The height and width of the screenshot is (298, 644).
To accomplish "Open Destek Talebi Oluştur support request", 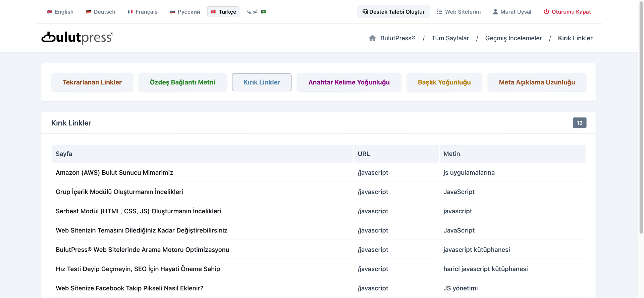I will 393,12.
